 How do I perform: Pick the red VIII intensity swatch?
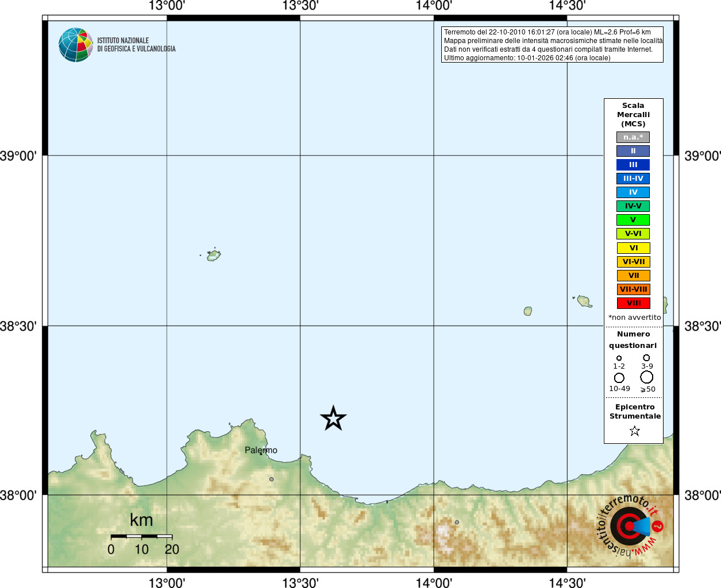click(x=633, y=303)
